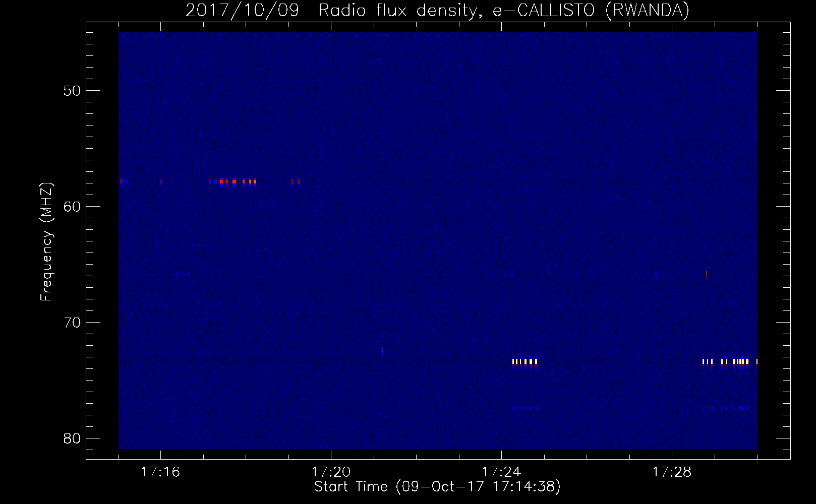The image size is (816, 504).
Task: Click the '60' frequency tick label
Action: [72, 207]
